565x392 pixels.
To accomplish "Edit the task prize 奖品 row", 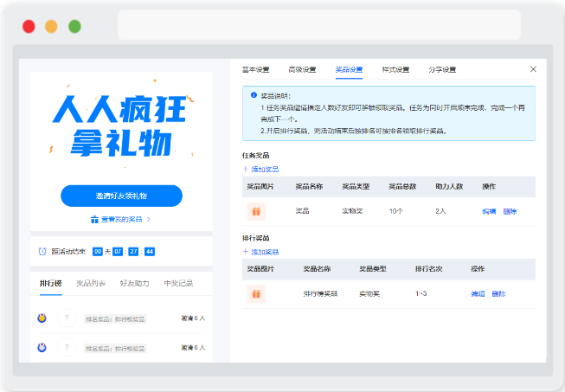I will click(x=489, y=211).
